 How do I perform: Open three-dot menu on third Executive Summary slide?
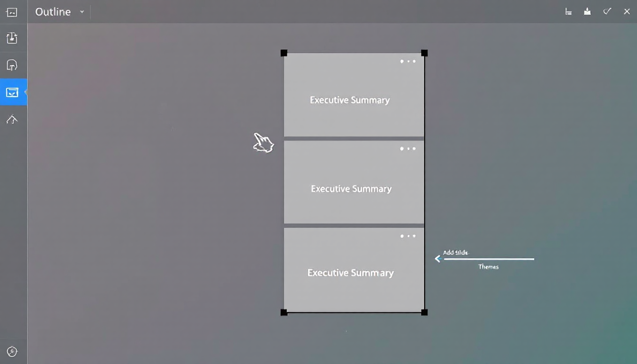tap(408, 236)
